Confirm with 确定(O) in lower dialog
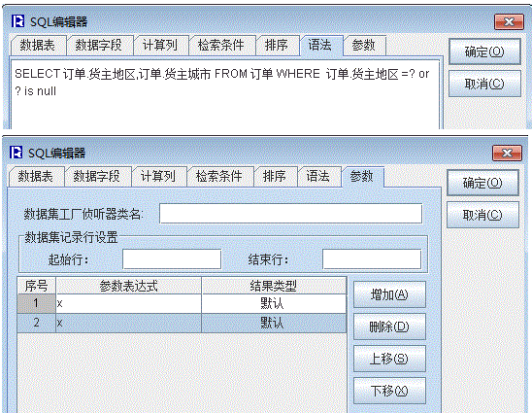Screen dimensions: 532x413 [x=482, y=183]
